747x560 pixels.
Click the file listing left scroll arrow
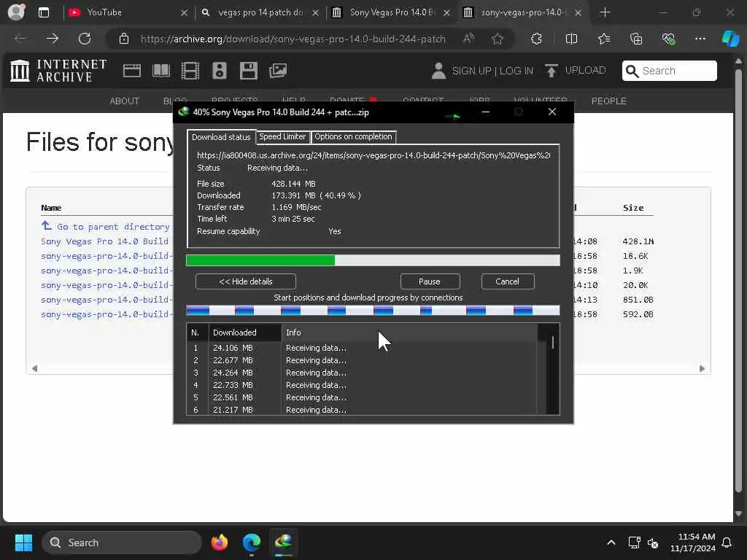34,368
